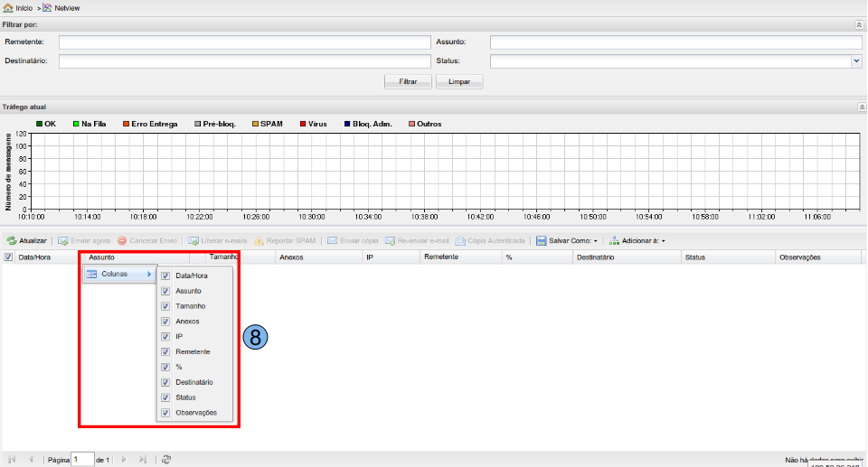Collapse the Filtrar por panel
Viewport: 868px width, 467px height.
(x=859, y=25)
